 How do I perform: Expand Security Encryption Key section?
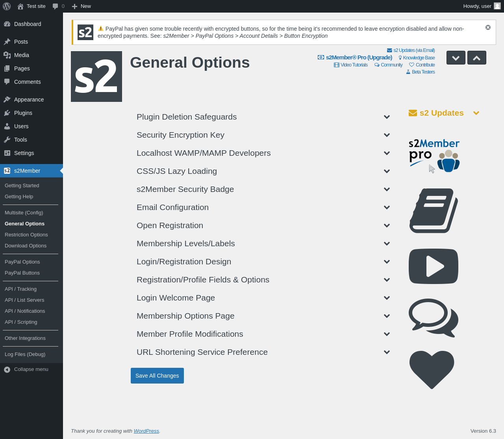263,135
